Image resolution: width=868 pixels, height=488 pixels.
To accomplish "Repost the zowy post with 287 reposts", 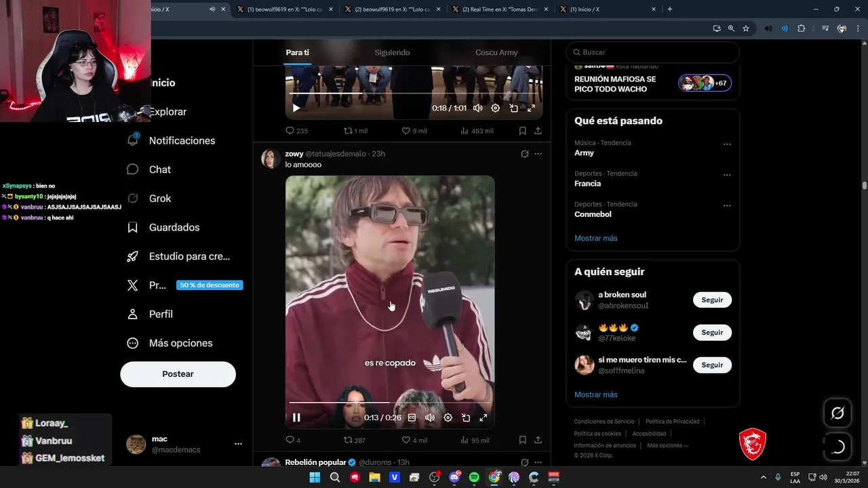I will 355,440.
